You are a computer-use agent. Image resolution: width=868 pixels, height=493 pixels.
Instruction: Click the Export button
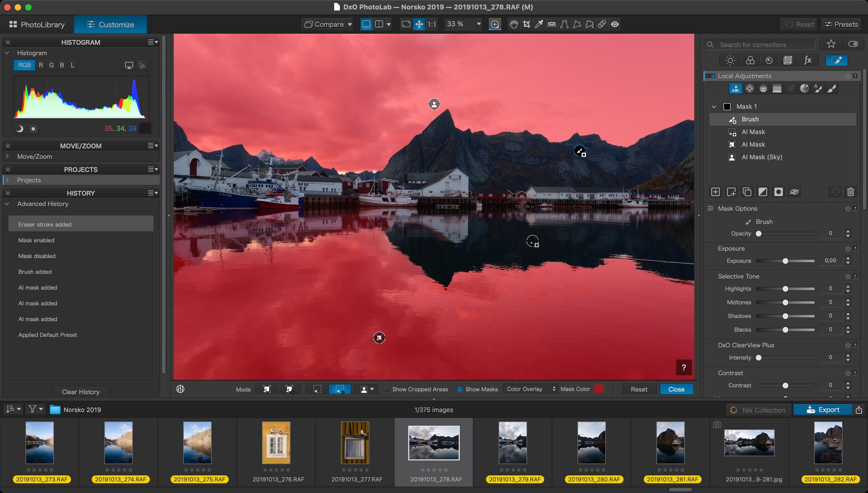(x=823, y=410)
